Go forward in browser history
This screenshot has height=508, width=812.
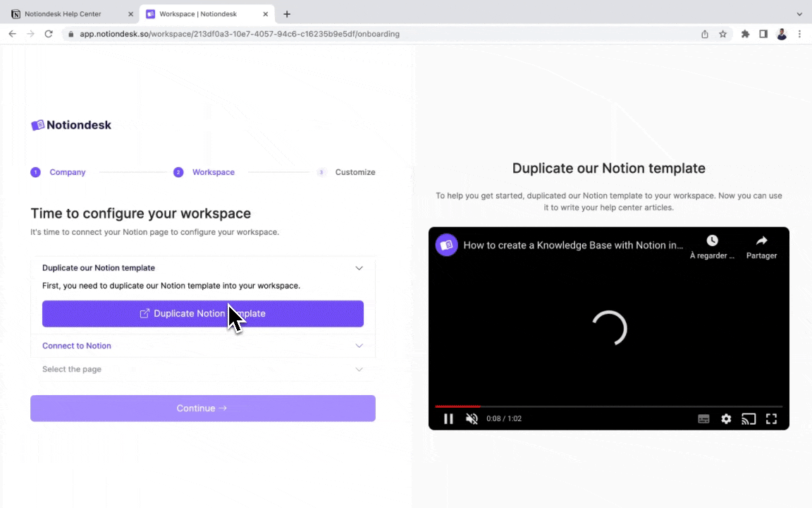point(30,34)
